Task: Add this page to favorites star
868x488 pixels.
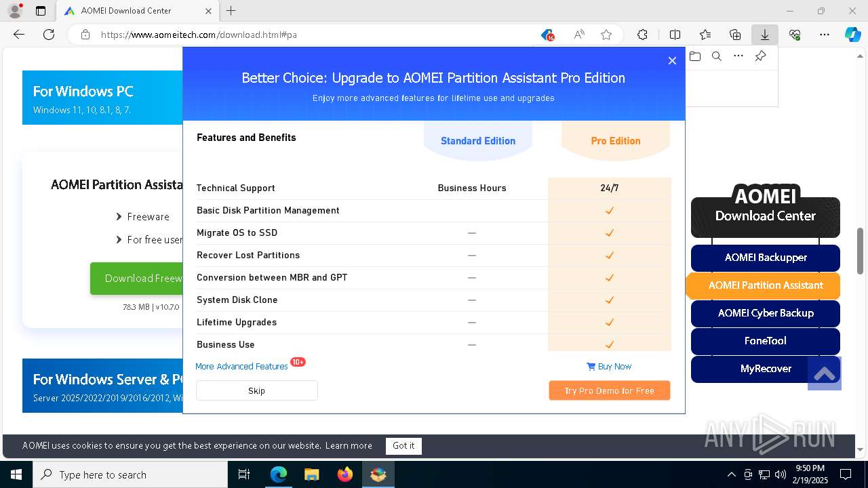Action: click(606, 35)
